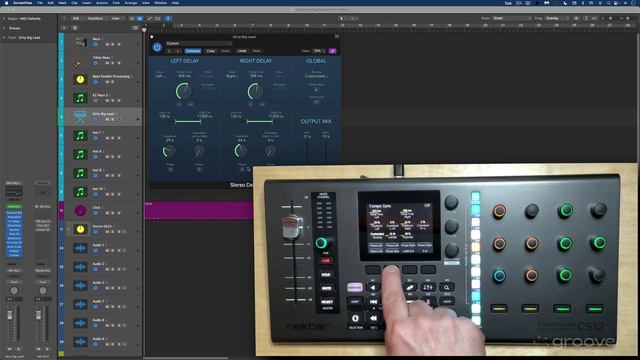Record-enable the Bass track
The height and width of the screenshot is (360, 640).
119,44
